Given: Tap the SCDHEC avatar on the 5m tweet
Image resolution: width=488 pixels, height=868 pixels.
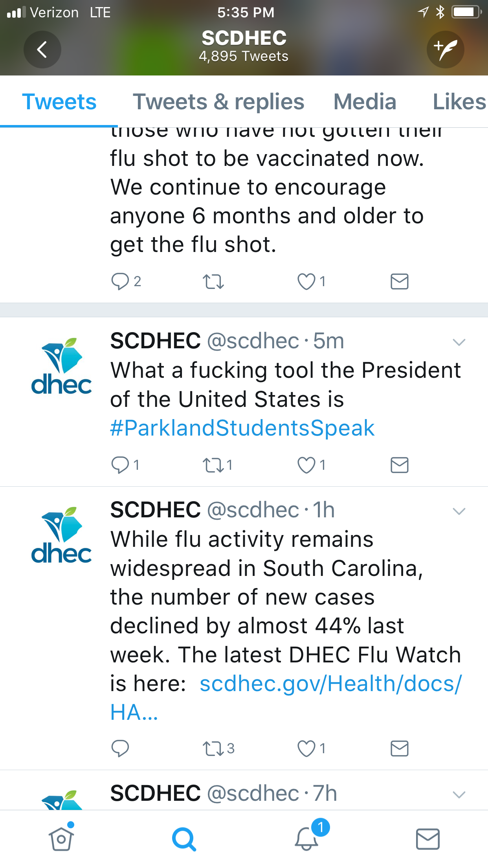Looking at the screenshot, I should click(61, 366).
